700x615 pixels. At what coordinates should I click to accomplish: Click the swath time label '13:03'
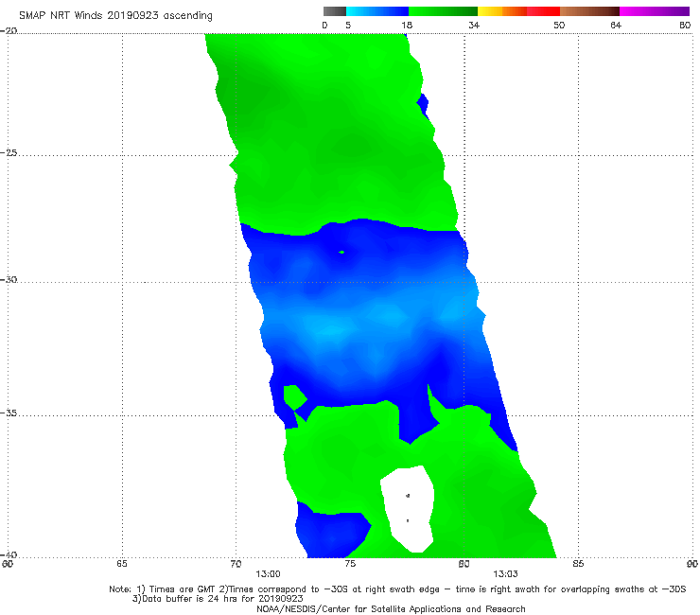505,574
